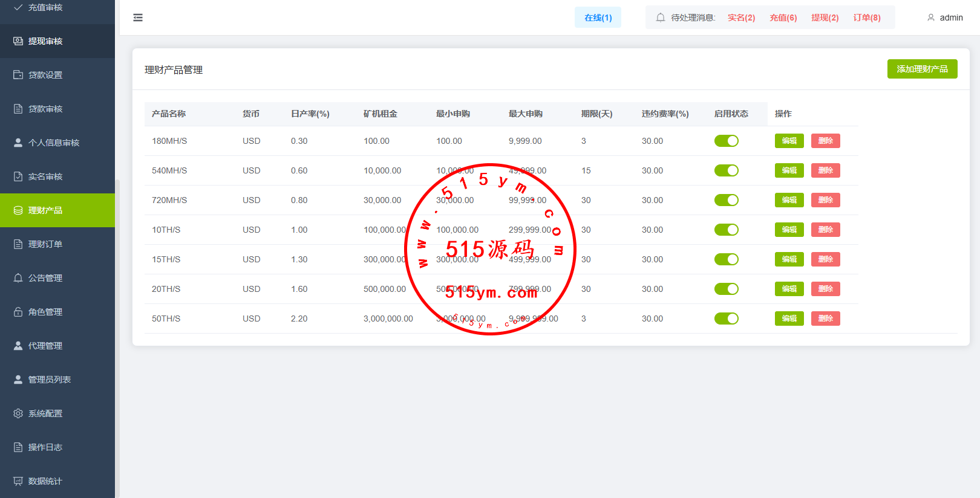Click the 系统配置 gear icon
980x498 pixels.
click(x=18, y=413)
